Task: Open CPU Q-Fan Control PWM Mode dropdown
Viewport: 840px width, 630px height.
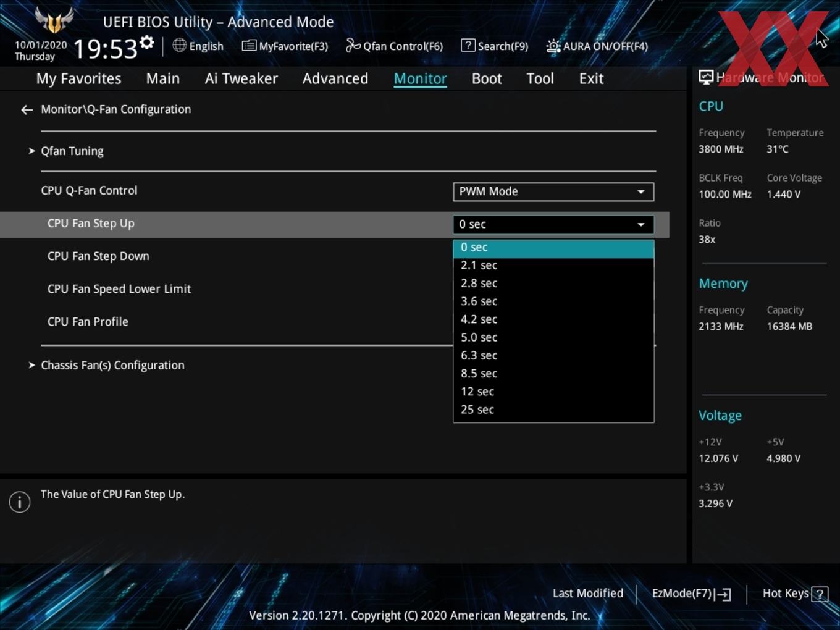Action: tap(553, 191)
